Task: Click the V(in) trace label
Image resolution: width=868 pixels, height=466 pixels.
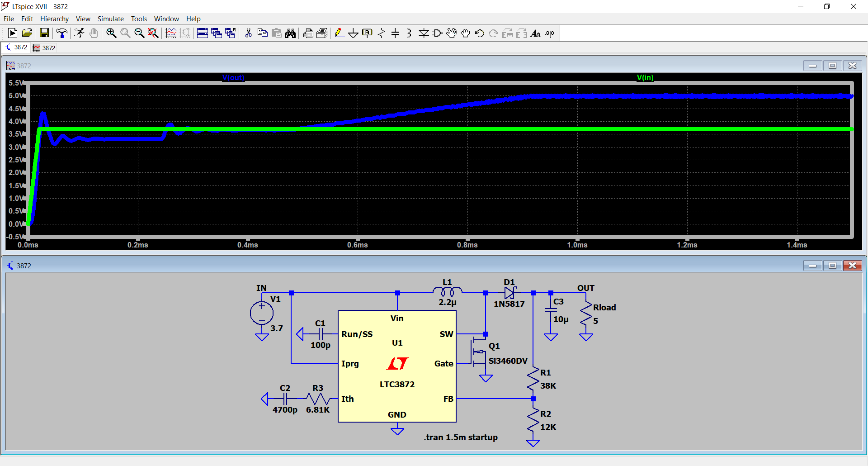Action: point(645,78)
